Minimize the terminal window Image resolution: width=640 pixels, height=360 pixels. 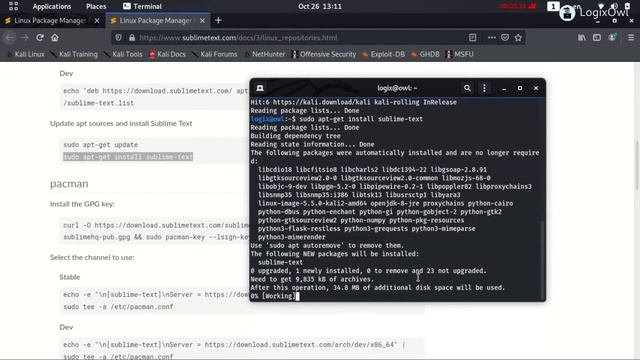coord(504,88)
